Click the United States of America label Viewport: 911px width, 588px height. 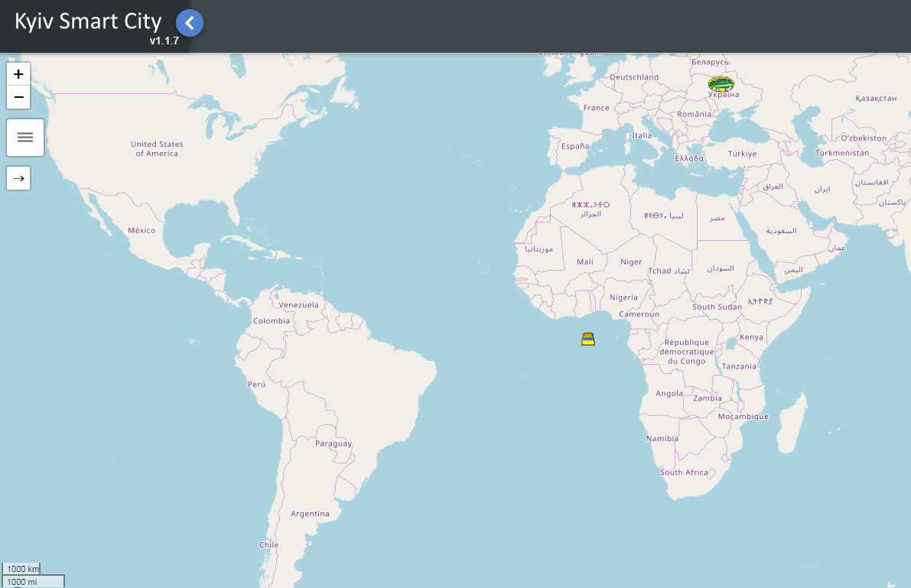pyautogui.click(x=157, y=148)
